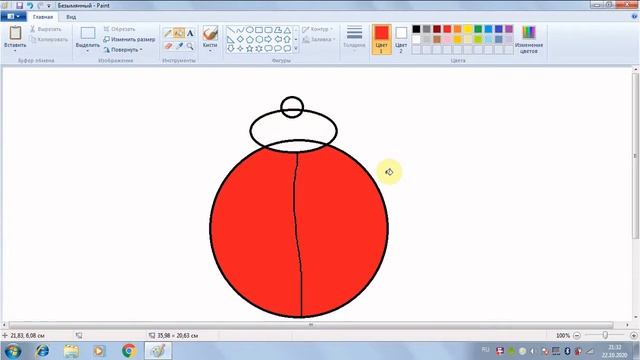Open Google Chrome from taskbar
Viewport: 640px width, 360px height.
pos(129,351)
